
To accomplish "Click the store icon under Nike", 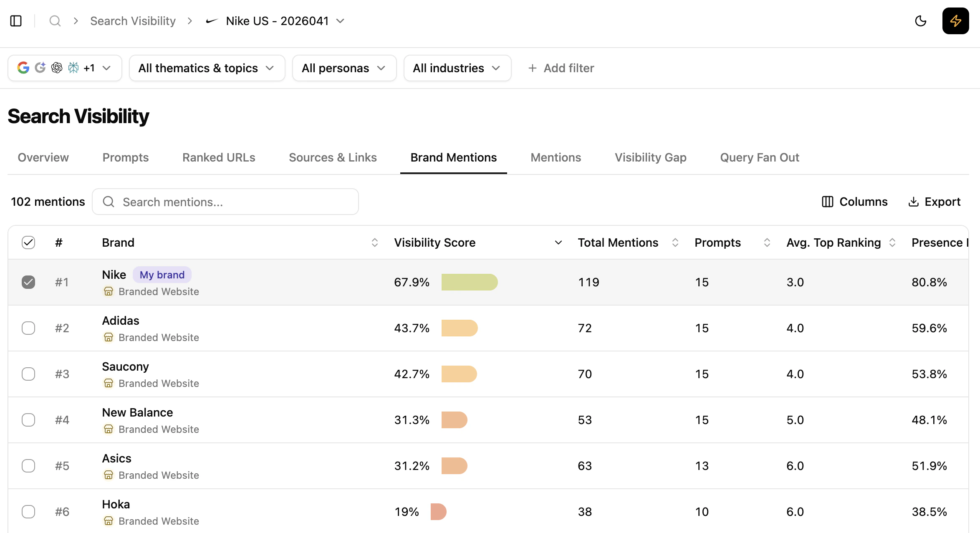I will click(109, 291).
